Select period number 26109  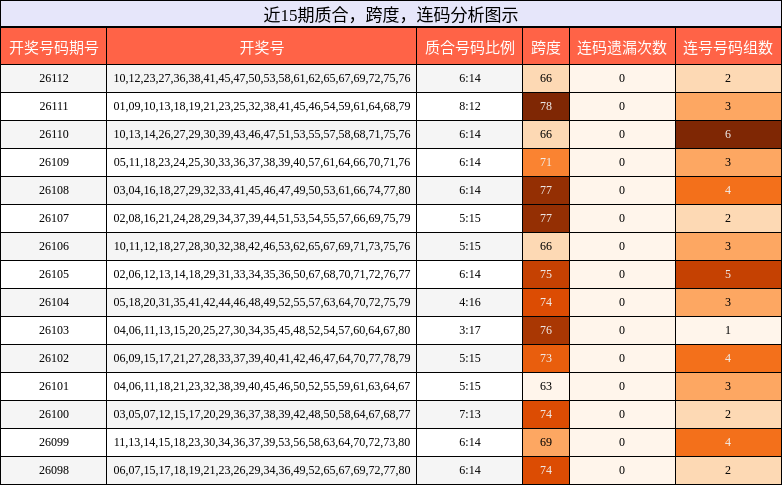pos(53,162)
